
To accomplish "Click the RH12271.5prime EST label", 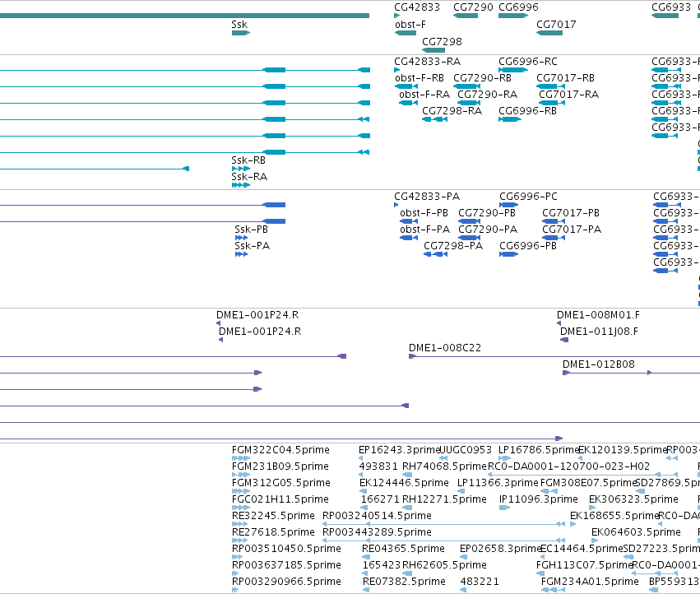I will 444,499.
